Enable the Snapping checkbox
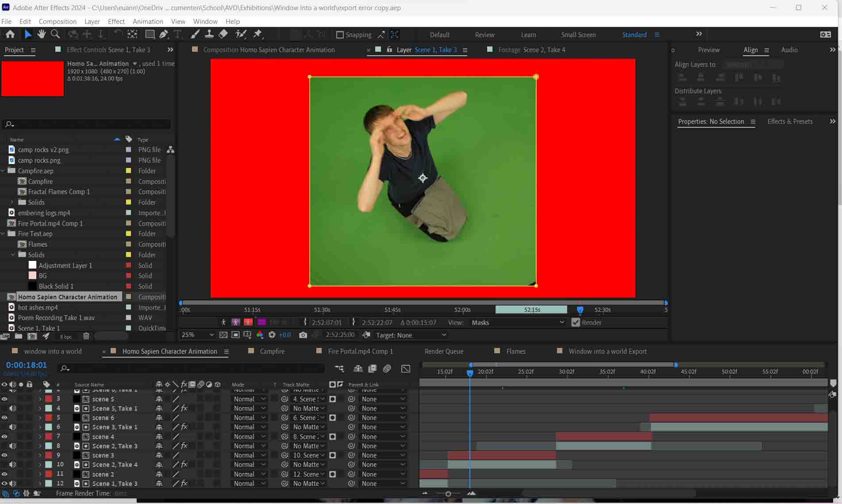The height and width of the screenshot is (504, 842). point(340,34)
